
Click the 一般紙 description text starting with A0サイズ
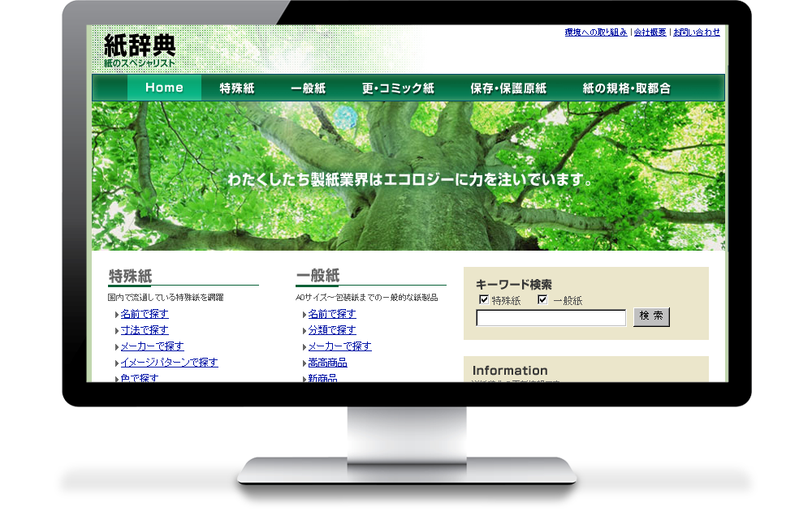pyautogui.click(x=367, y=298)
